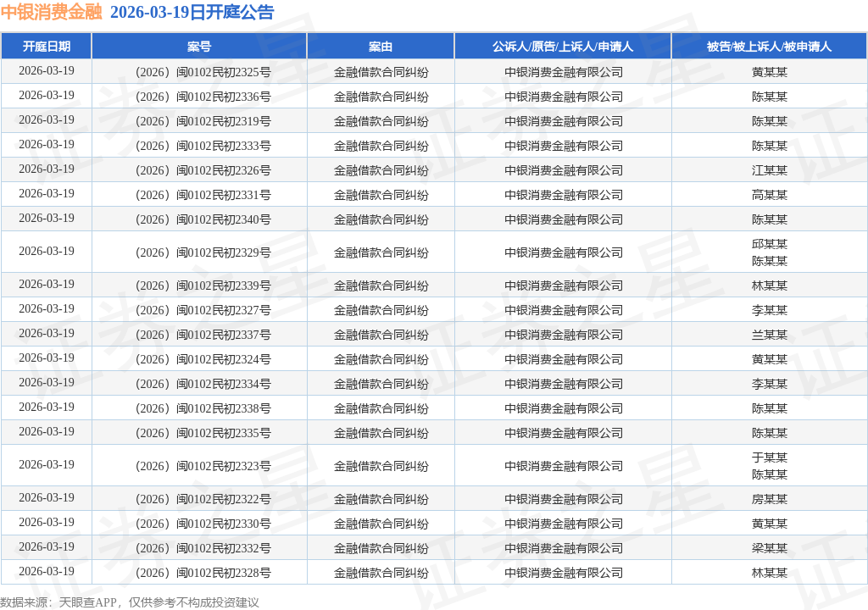This screenshot has width=868, height=610.
Task: Click the 公诉人/原告/上诉人/申请人 column header
Action: tap(563, 47)
